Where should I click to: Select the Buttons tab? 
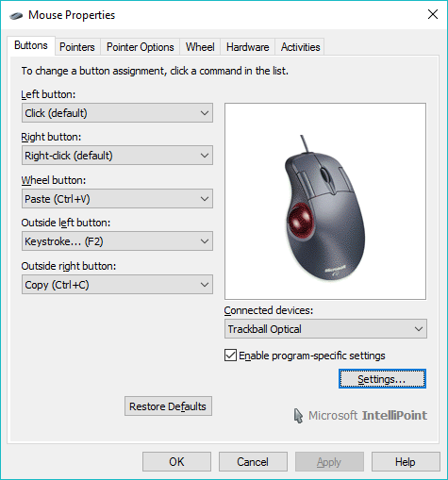pyautogui.click(x=31, y=45)
